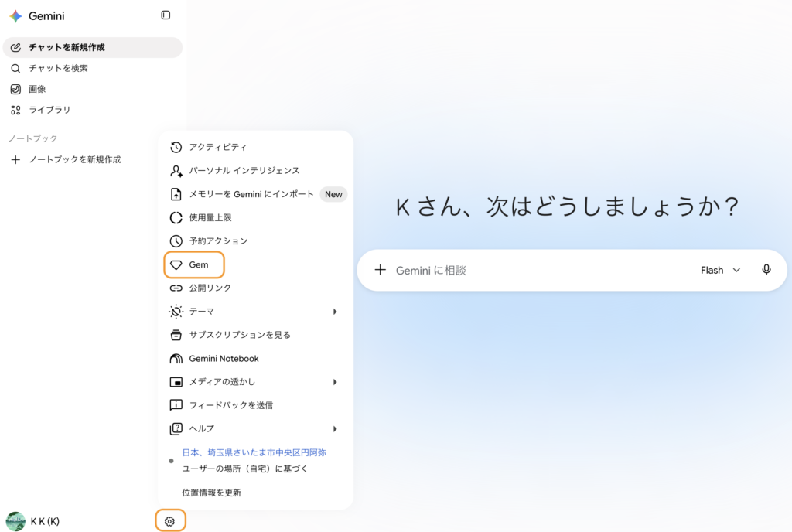Click the Gemini Notebook arch icon
The image size is (792, 532).
[x=176, y=358]
